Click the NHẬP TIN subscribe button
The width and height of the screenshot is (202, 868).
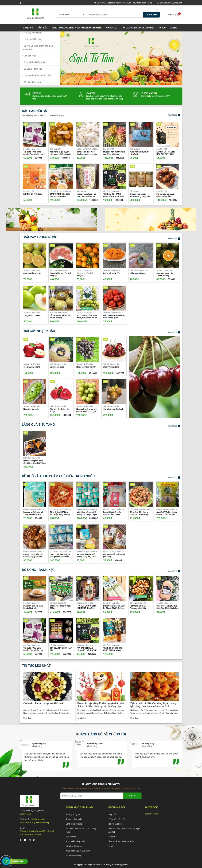pos(132,796)
